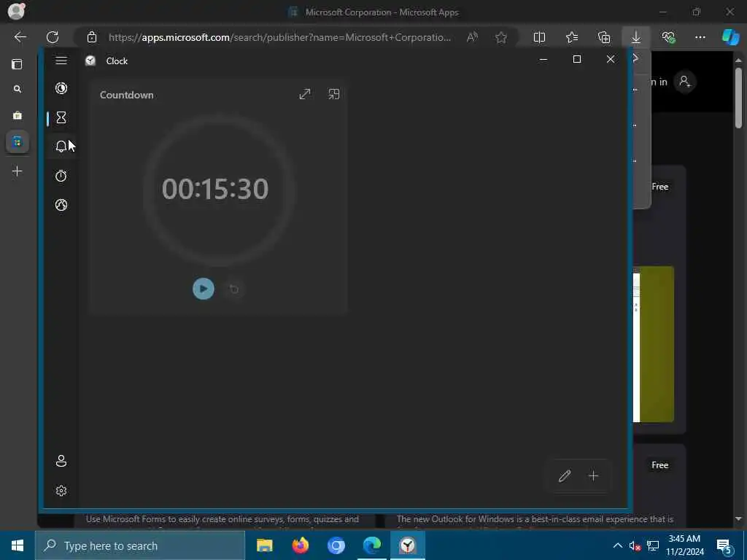The height and width of the screenshot is (560, 747).
Task: Click the Edge address bar URL
Action: 279,37
